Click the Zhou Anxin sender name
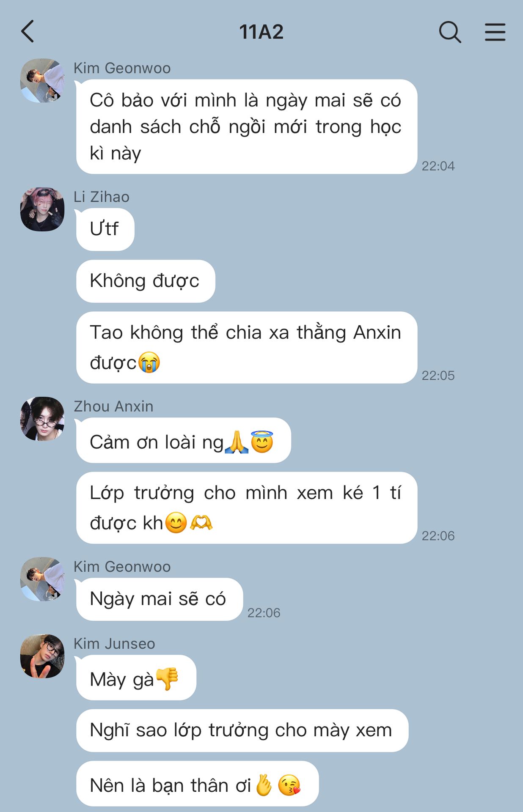This screenshot has width=523, height=812. click(113, 406)
